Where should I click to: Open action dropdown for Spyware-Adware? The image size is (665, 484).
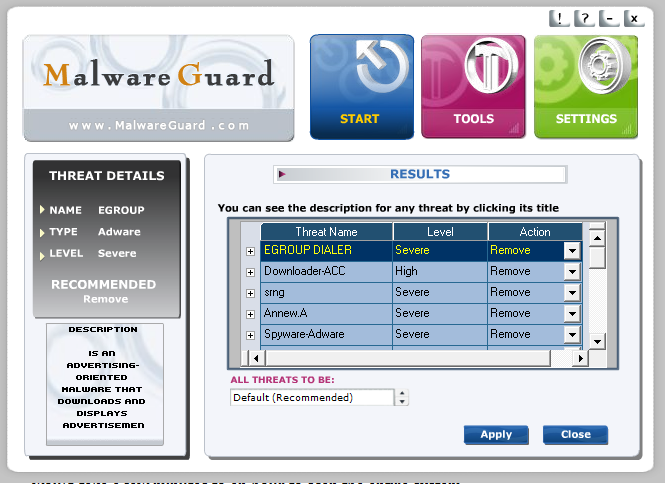pos(572,334)
